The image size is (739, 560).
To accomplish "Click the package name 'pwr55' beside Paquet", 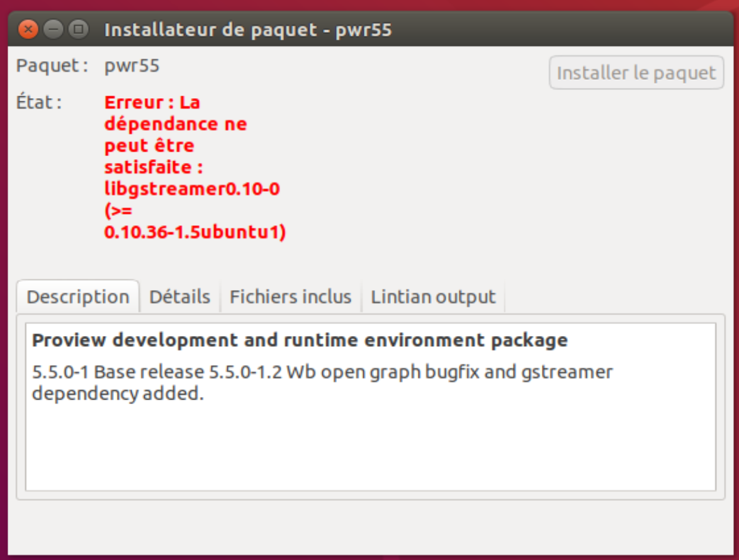I will pos(132,65).
